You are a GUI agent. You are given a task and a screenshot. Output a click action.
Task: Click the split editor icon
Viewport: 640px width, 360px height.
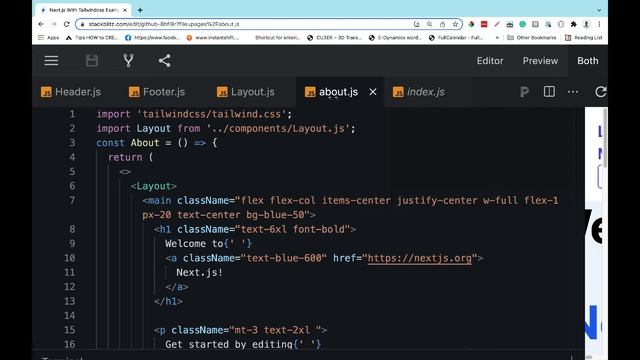tap(549, 92)
